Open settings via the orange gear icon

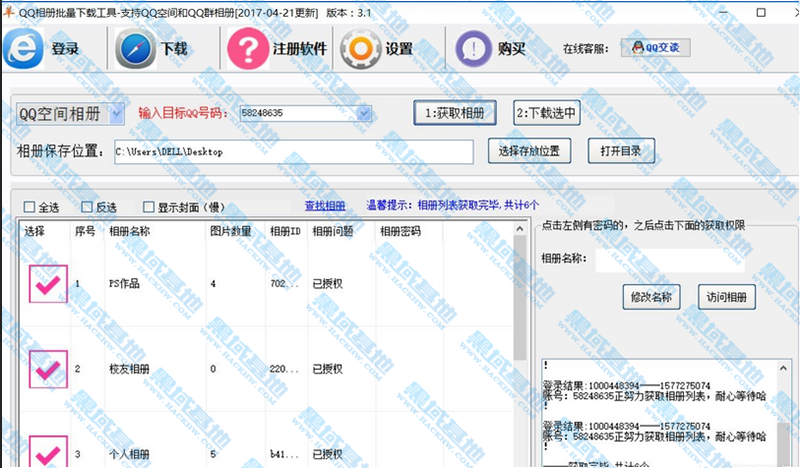tap(361, 49)
